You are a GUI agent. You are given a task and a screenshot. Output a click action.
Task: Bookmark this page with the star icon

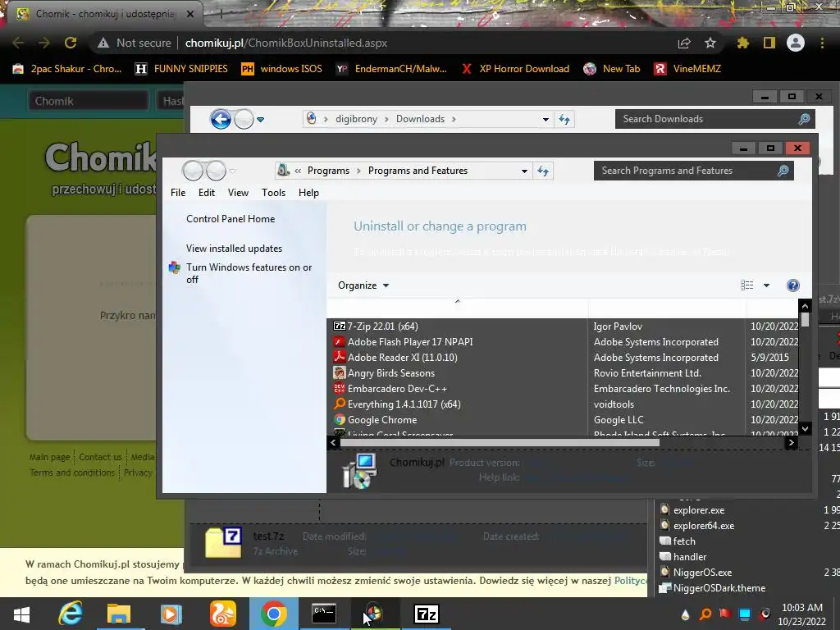pyautogui.click(x=710, y=43)
